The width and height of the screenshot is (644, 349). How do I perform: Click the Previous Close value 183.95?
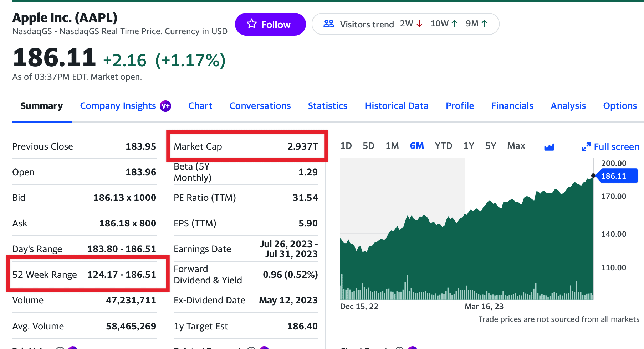141,146
